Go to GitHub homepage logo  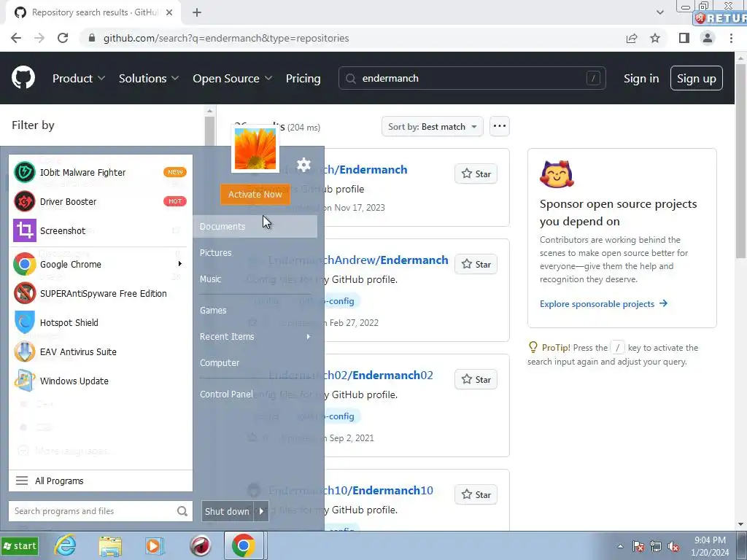click(x=23, y=78)
